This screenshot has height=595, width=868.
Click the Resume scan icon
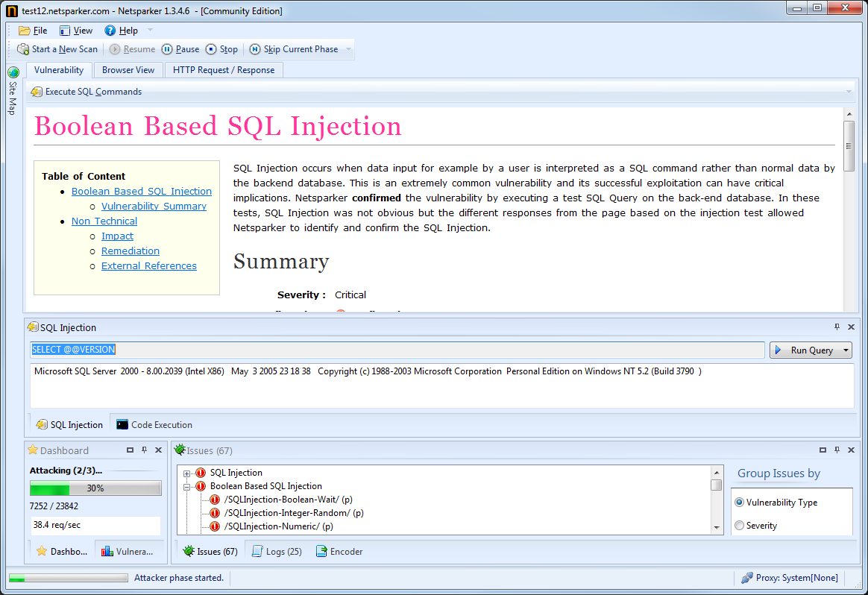(x=115, y=49)
